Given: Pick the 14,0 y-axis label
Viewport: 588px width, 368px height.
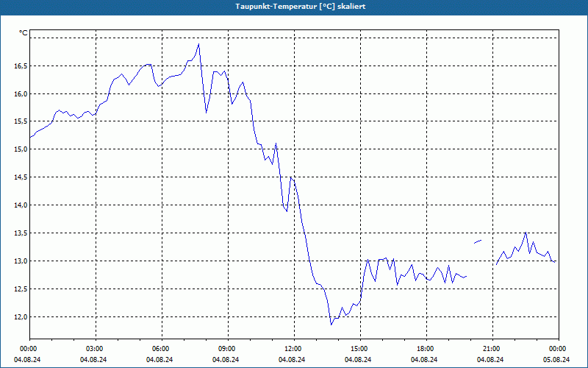Looking at the screenshot, I should coord(21,205).
